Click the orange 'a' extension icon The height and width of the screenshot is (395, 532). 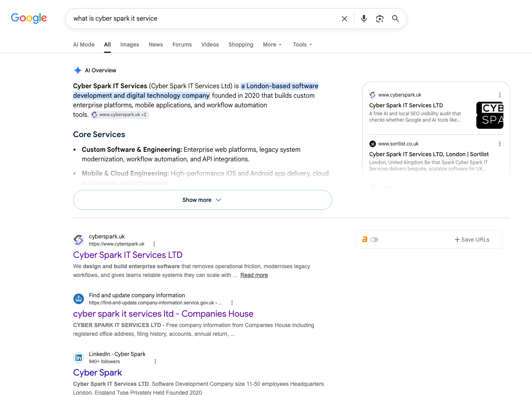365,239
